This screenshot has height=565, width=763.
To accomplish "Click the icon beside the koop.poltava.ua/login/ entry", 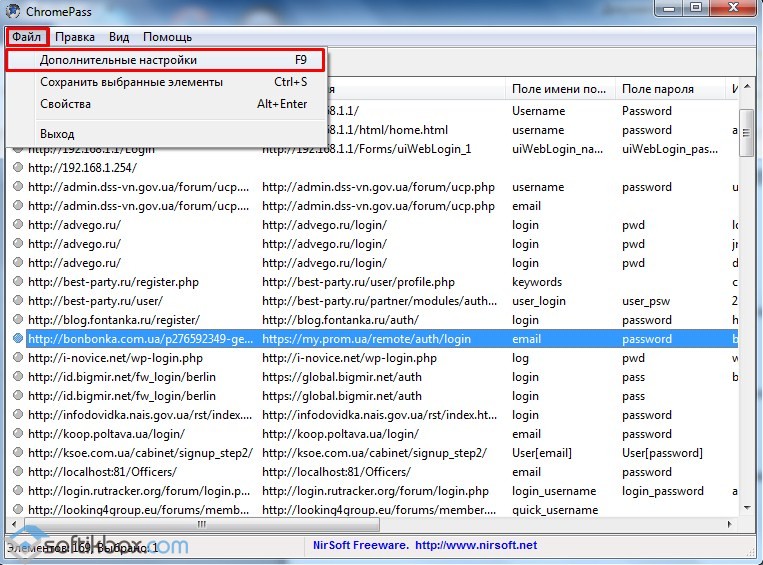I will click(17, 434).
